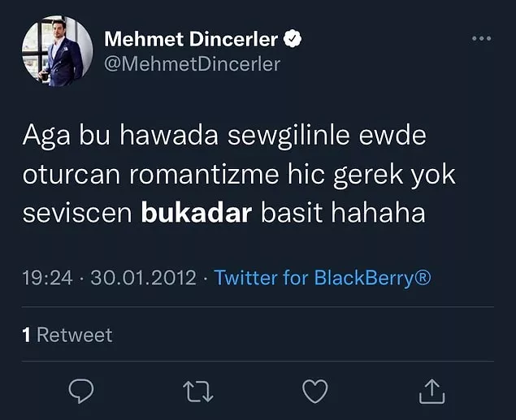Viewport: 516px width, 420px height.
Task: Click the date 30.01.2012
Action: [x=143, y=279]
